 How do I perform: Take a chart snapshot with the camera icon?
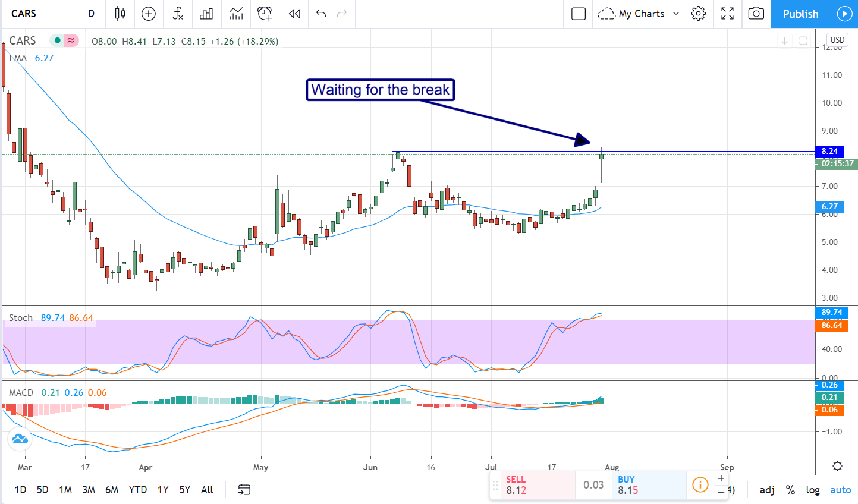click(756, 14)
